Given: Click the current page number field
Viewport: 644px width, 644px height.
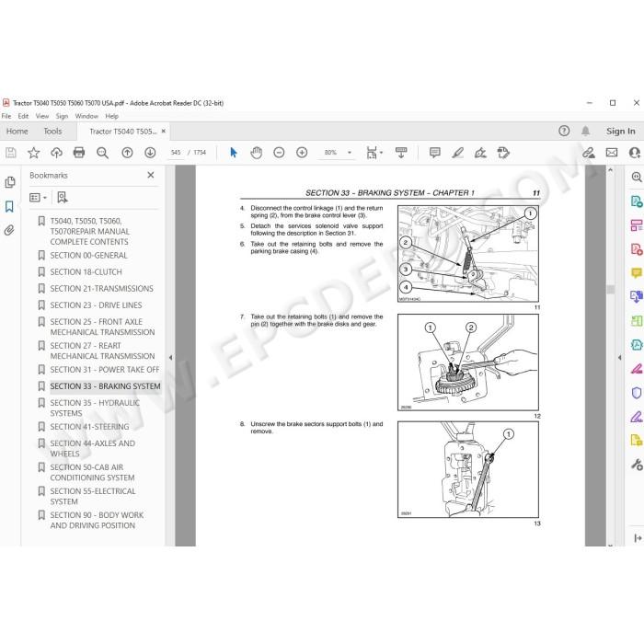Looking at the screenshot, I should [176, 153].
